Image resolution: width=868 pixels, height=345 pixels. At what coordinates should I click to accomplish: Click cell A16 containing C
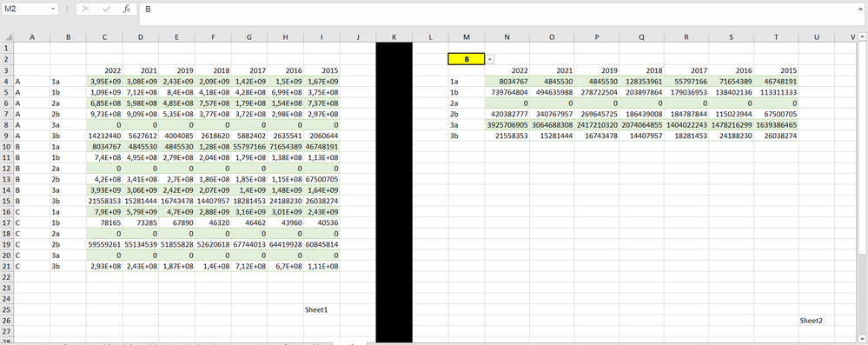31,211
